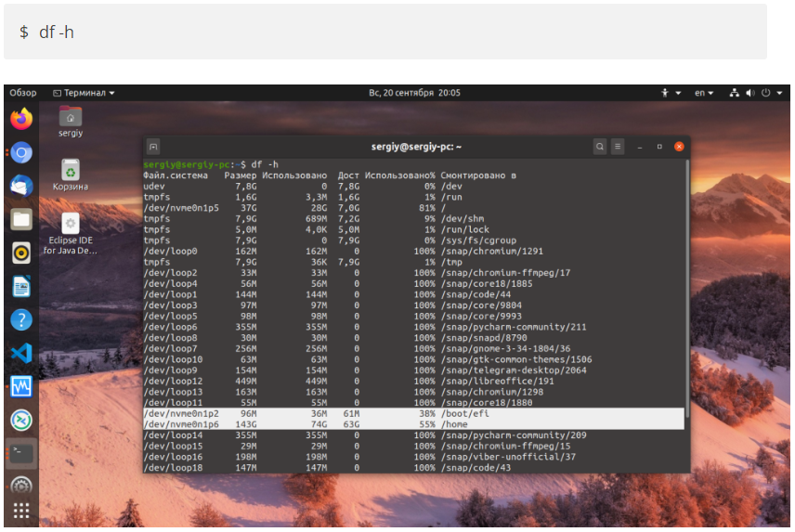Click the /snap/viber-unofficial/37 path

click(507, 457)
